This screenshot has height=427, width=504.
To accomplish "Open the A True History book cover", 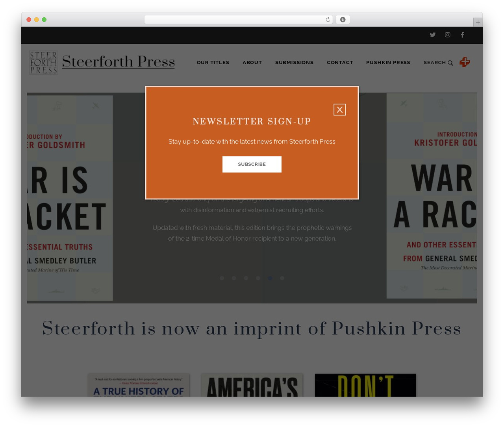I will (x=139, y=385).
